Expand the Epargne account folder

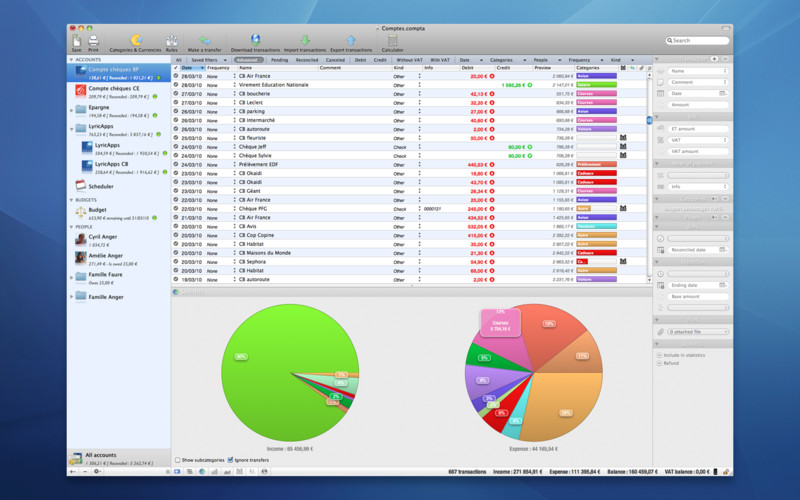point(71,110)
